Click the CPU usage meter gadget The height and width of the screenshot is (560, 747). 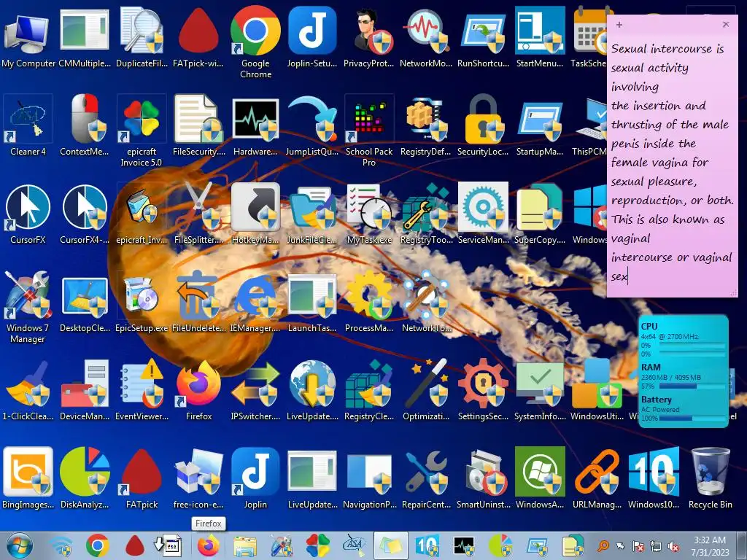click(x=683, y=340)
